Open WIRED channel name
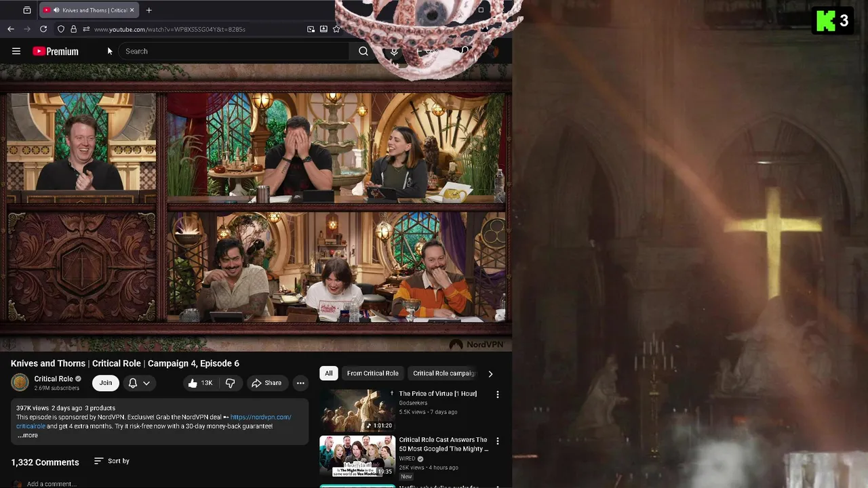This screenshot has width=868, height=488. pos(407,459)
